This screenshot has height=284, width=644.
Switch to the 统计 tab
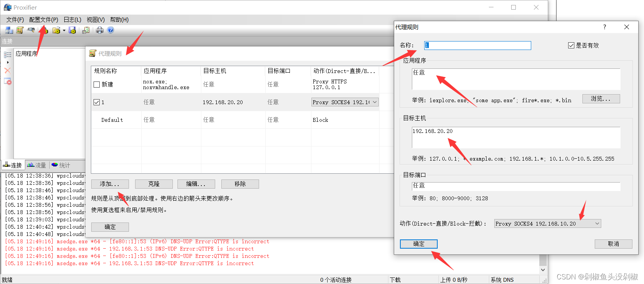point(61,165)
